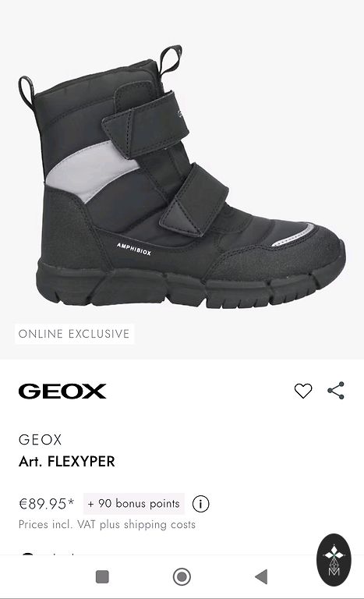Tap the black floating diamond-logo button

[334, 560]
